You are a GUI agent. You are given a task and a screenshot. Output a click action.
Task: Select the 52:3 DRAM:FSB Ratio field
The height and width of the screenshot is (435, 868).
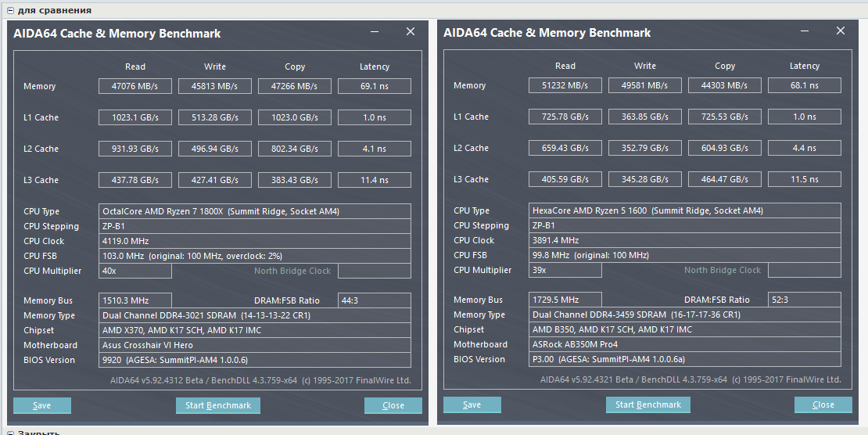[x=805, y=300]
